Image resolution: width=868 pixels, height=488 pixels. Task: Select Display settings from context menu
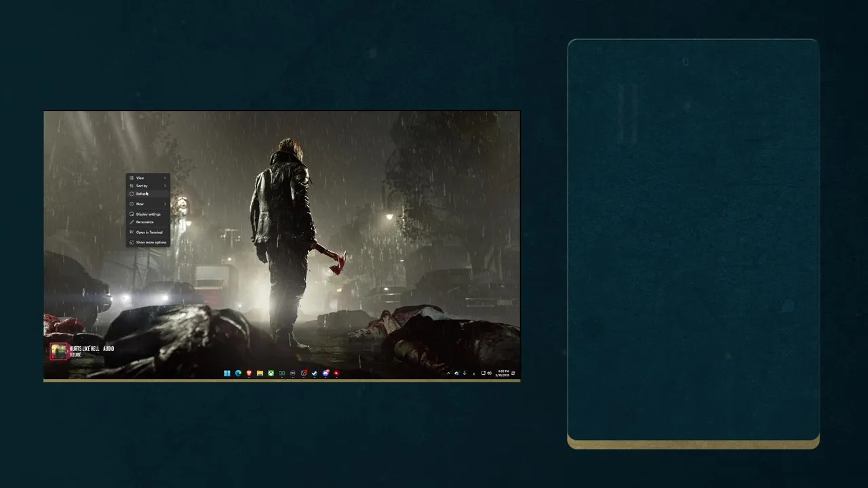coord(148,214)
